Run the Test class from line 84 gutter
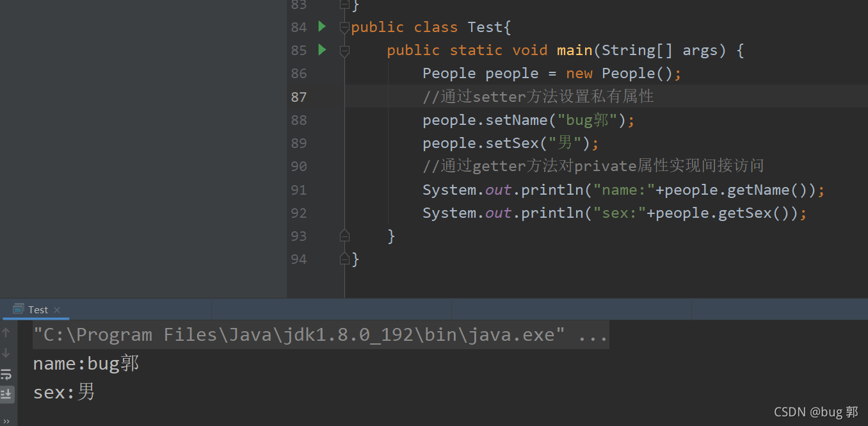Image resolution: width=868 pixels, height=426 pixels. [x=322, y=27]
